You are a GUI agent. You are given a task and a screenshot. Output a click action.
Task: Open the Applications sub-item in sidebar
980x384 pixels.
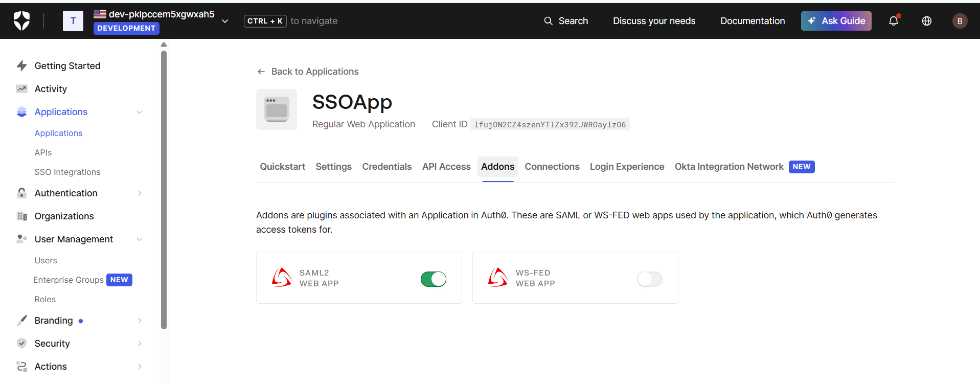58,133
